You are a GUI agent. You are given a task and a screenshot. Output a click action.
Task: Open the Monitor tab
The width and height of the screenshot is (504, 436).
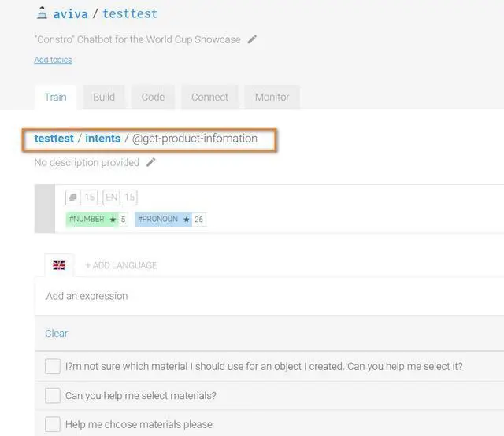[x=272, y=97]
